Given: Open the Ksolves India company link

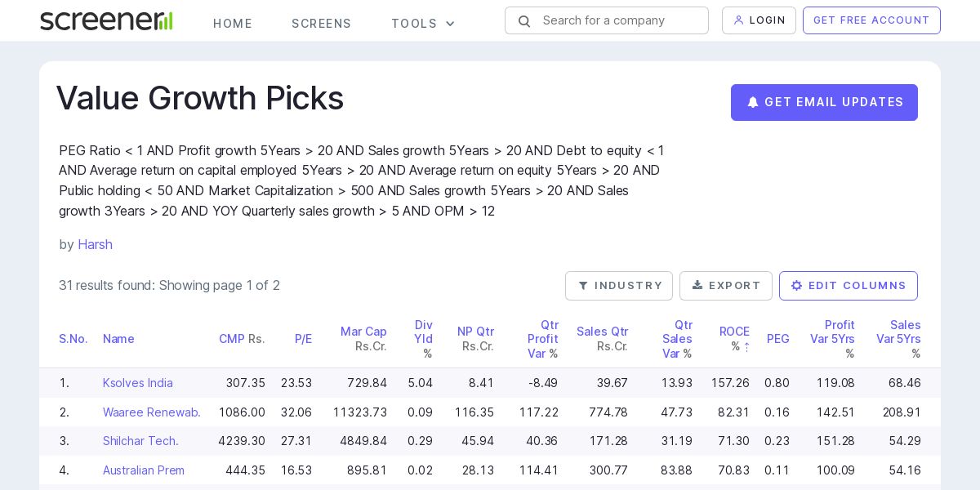Looking at the screenshot, I should tap(138, 383).
